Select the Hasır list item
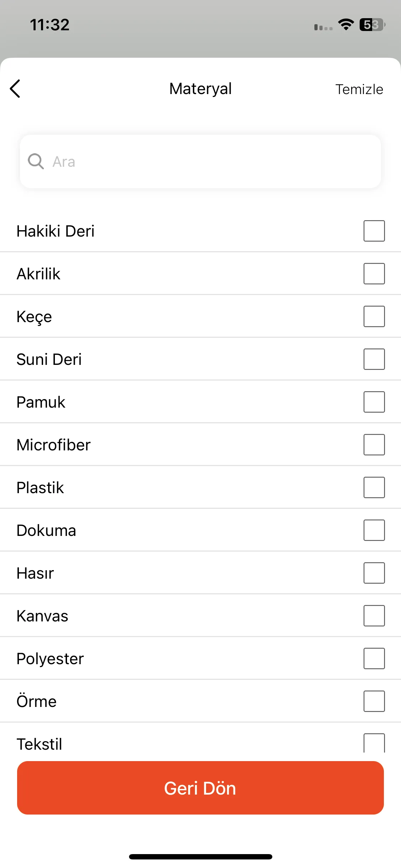This screenshot has height=868, width=401. tap(200, 573)
